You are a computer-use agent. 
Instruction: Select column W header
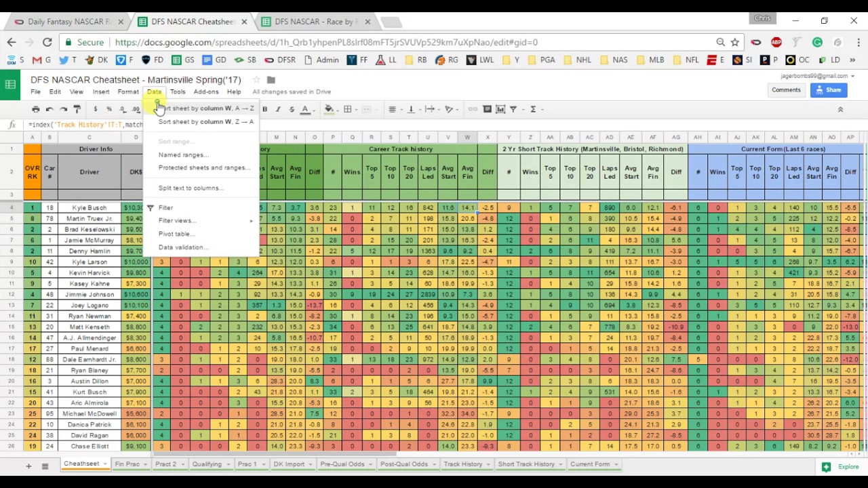467,138
